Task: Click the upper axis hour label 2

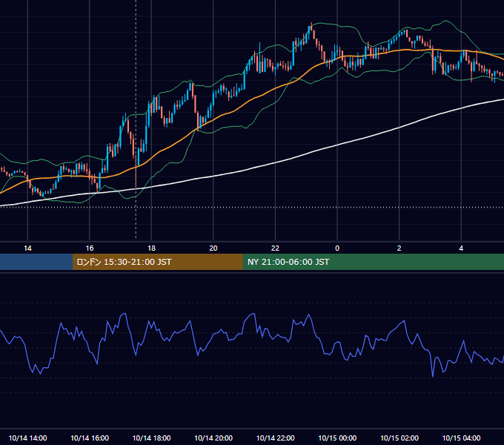Action: 399,248
